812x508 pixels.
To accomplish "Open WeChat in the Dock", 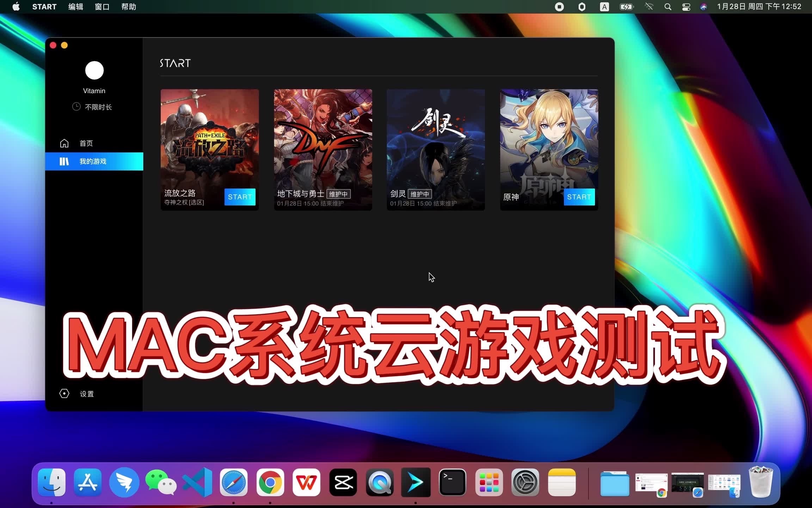I will 161,482.
